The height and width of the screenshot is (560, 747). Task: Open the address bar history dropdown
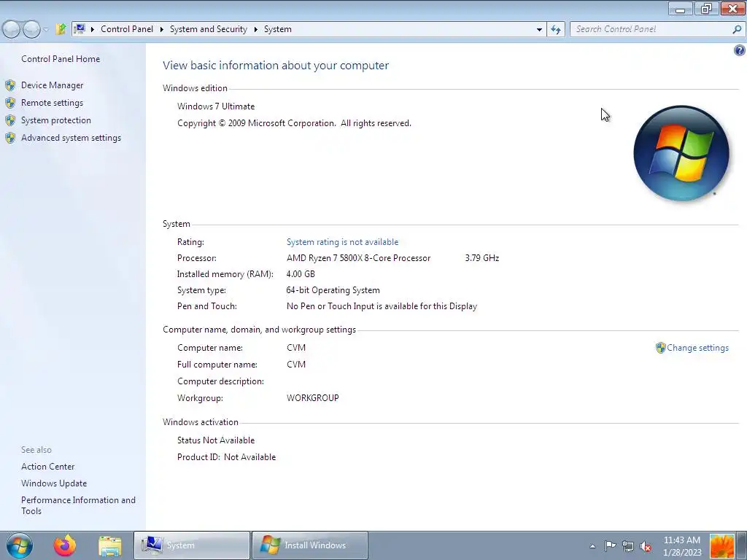(539, 29)
